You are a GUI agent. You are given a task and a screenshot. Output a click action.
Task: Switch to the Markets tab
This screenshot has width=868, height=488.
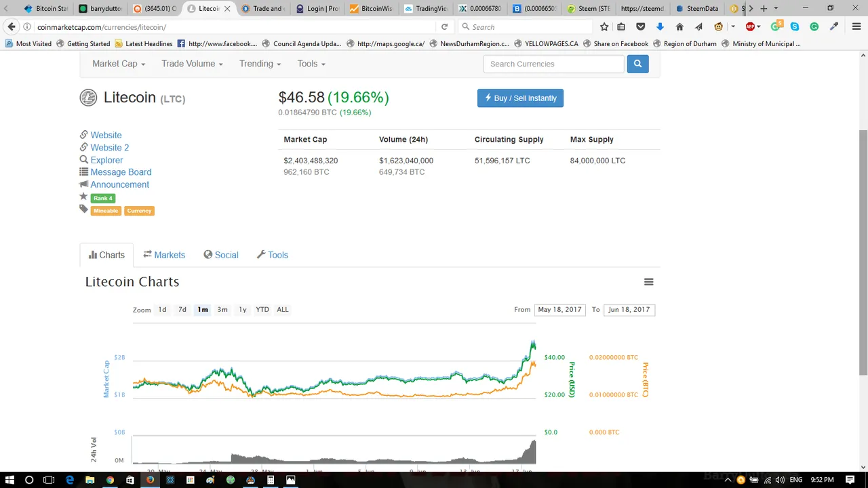coord(164,255)
